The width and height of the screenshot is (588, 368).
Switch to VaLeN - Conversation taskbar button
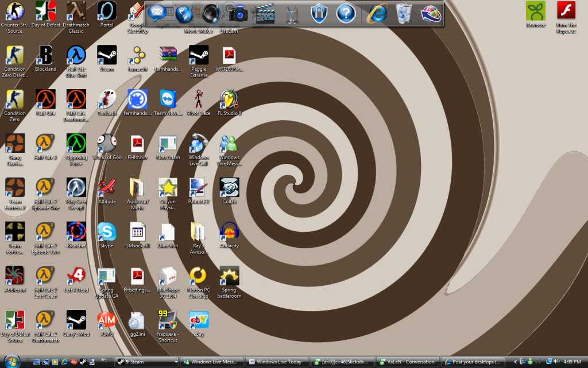[408, 362]
